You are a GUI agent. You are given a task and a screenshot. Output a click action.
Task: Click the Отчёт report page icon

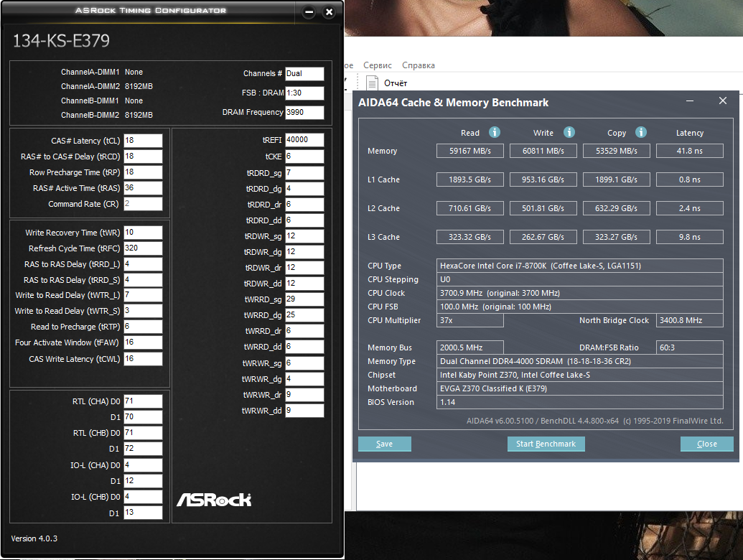point(373,83)
